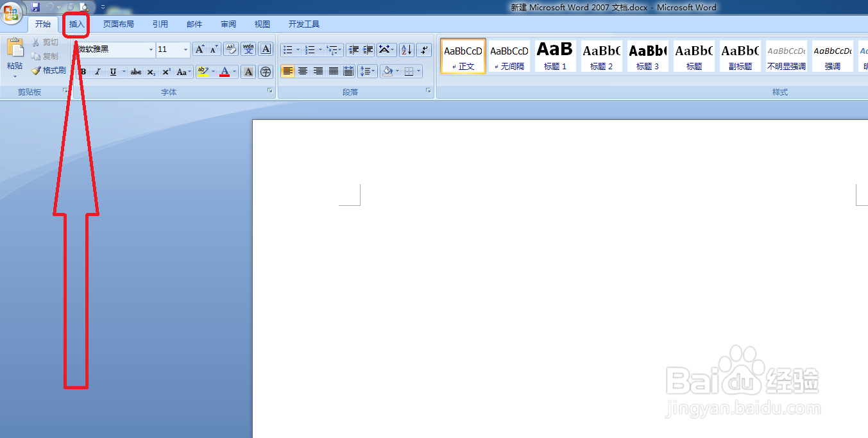
Task: Click the numbered list icon
Action: click(x=310, y=49)
